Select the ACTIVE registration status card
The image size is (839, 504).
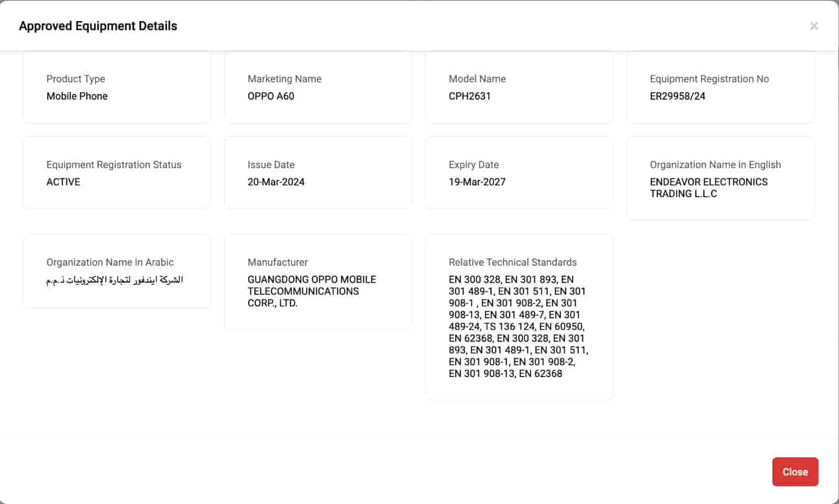[x=116, y=172]
